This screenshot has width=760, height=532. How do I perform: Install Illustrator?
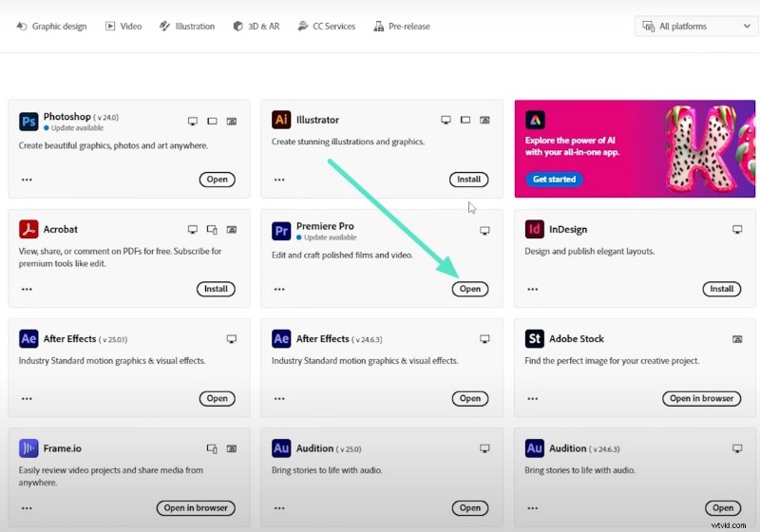[x=468, y=180]
